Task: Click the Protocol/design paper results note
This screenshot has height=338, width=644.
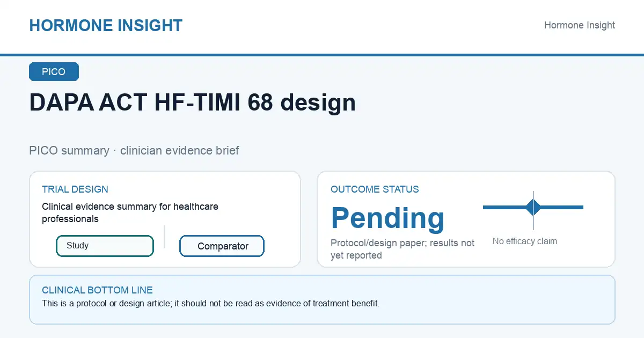Action: [x=402, y=249]
